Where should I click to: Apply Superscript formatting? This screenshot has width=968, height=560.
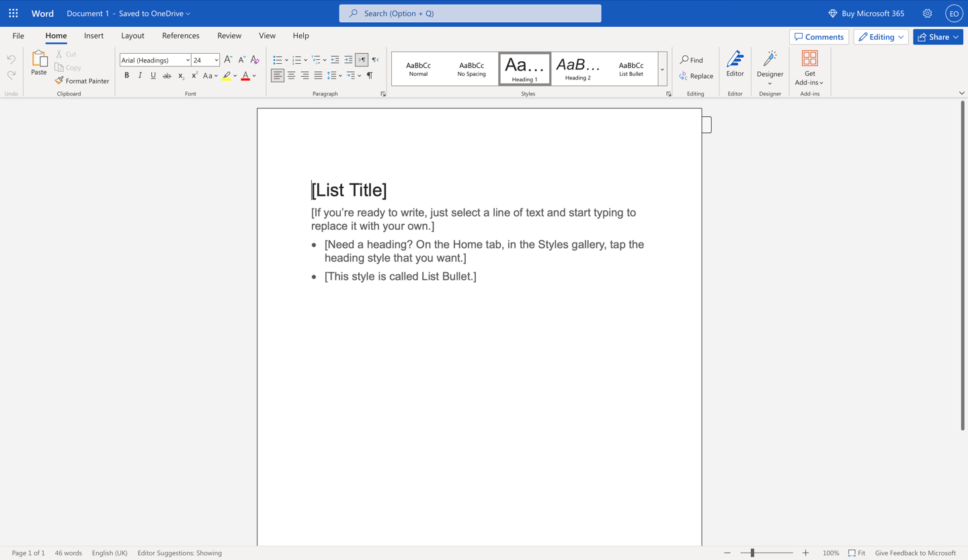pos(194,75)
